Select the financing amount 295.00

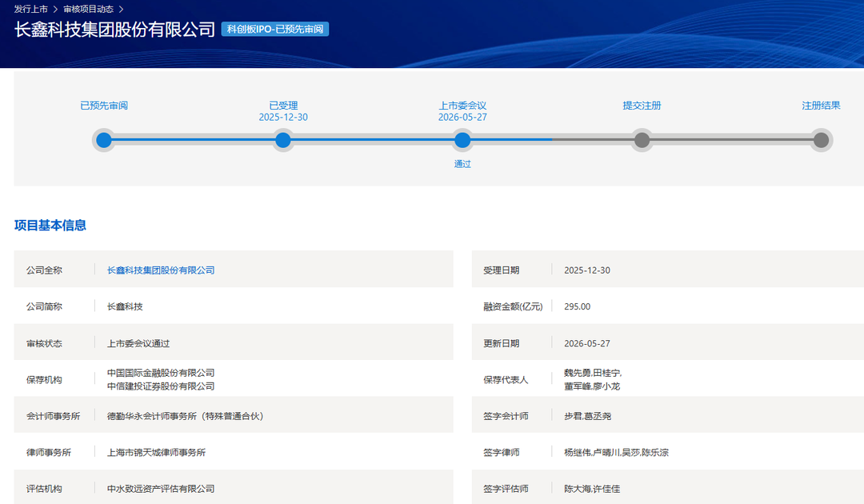coord(577,306)
